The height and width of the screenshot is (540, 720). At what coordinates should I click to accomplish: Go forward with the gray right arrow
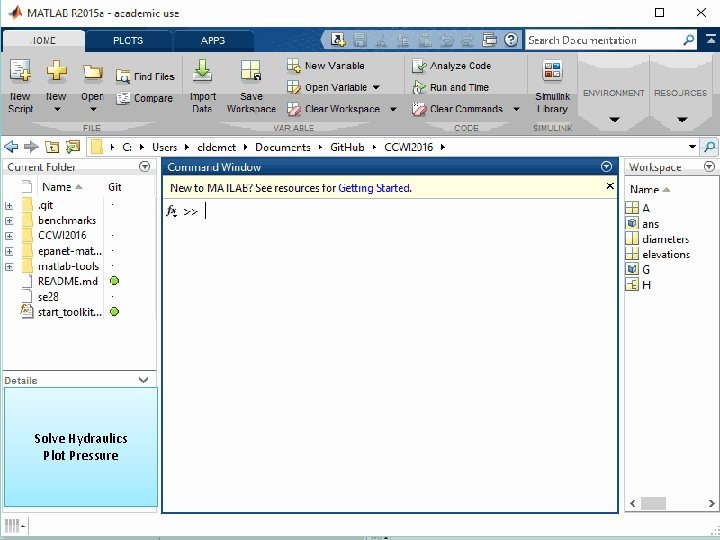(31, 147)
